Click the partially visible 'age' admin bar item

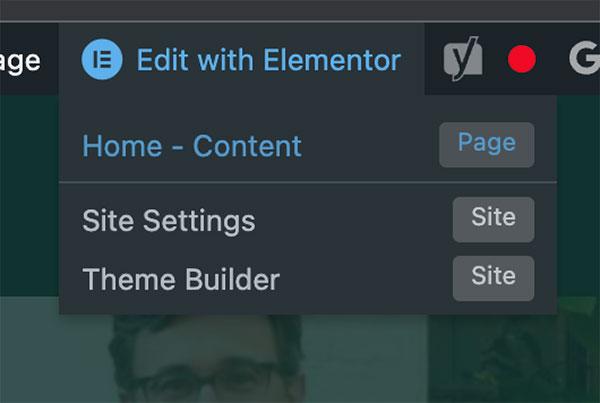click(x=20, y=61)
